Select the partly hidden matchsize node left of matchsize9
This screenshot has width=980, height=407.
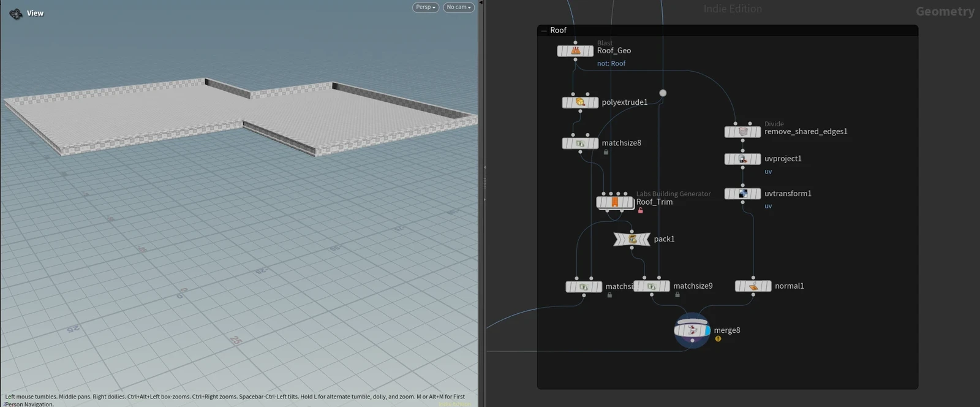584,287
